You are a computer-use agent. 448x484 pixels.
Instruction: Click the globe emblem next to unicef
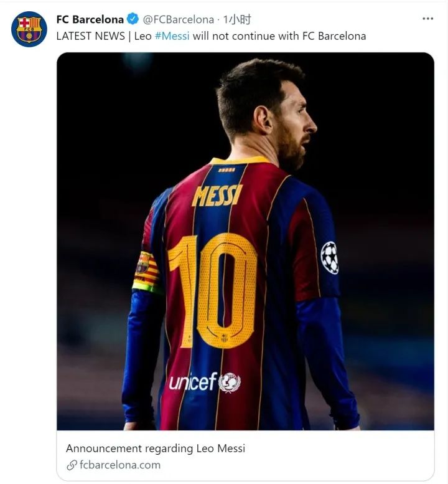click(x=229, y=382)
